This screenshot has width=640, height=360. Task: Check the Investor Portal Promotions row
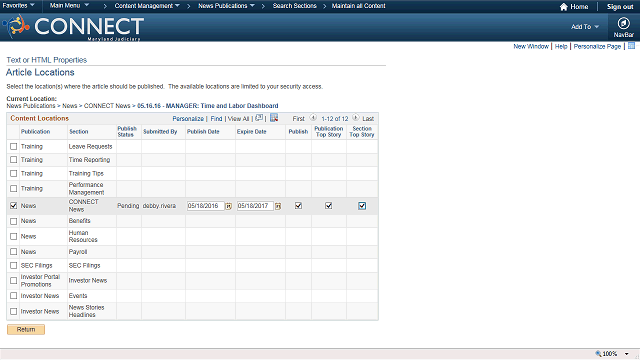click(13, 280)
